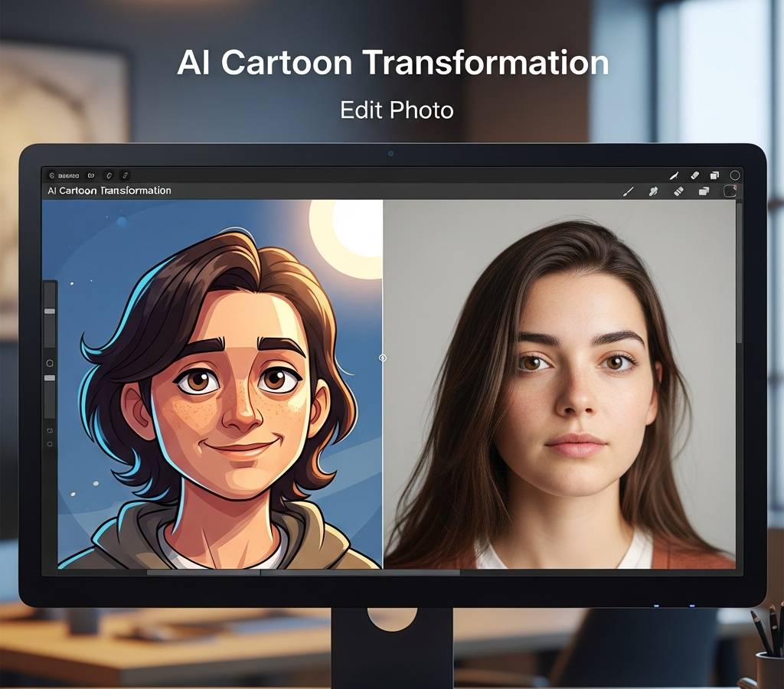Select the striped eraser in the second toolbar row
The height and width of the screenshot is (689, 784).
[678, 191]
